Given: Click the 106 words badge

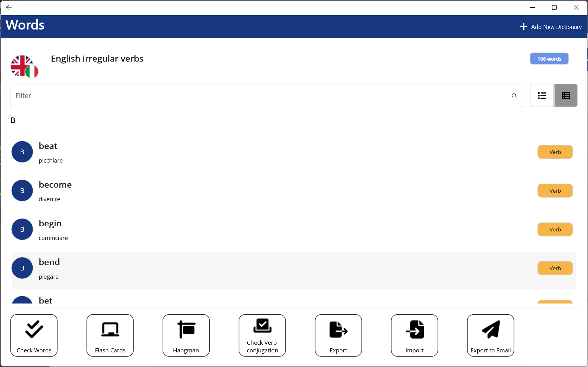Looking at the screenshot, I should click(549, 59).
